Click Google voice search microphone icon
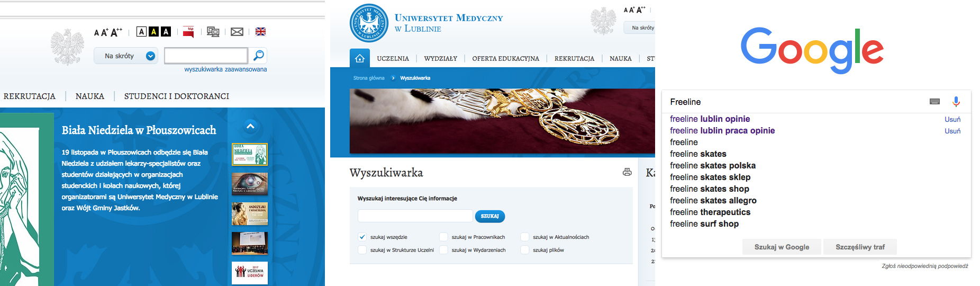980x286 pixels. tap(956, 102)
